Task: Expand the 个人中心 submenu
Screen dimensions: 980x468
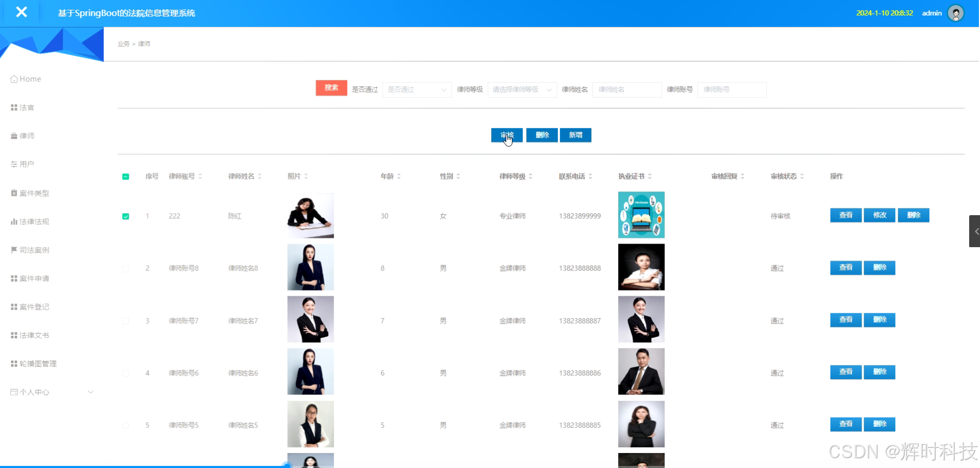Action: click(52, 392)
